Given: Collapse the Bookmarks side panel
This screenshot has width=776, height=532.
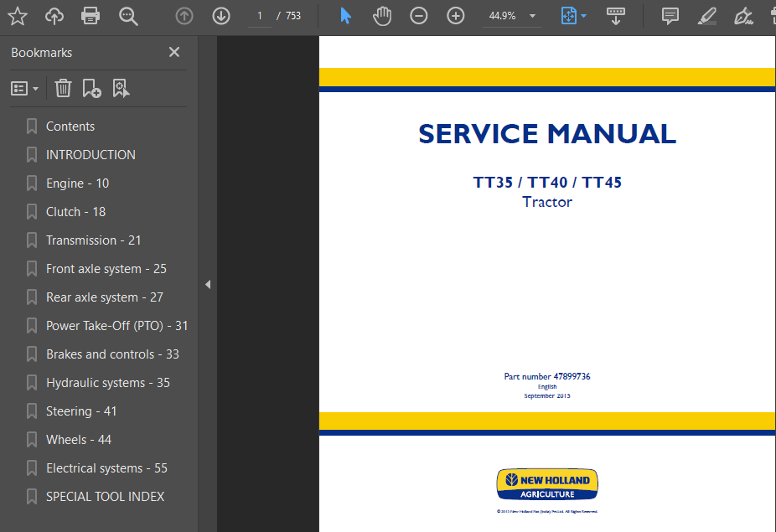Looking at the screenshot, I should click(207, 284).
